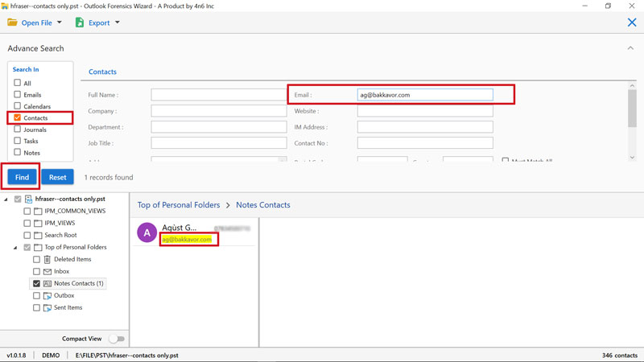
Task: Click the Contact No input field
Action: pyautogui.click(x=425, y=143)
